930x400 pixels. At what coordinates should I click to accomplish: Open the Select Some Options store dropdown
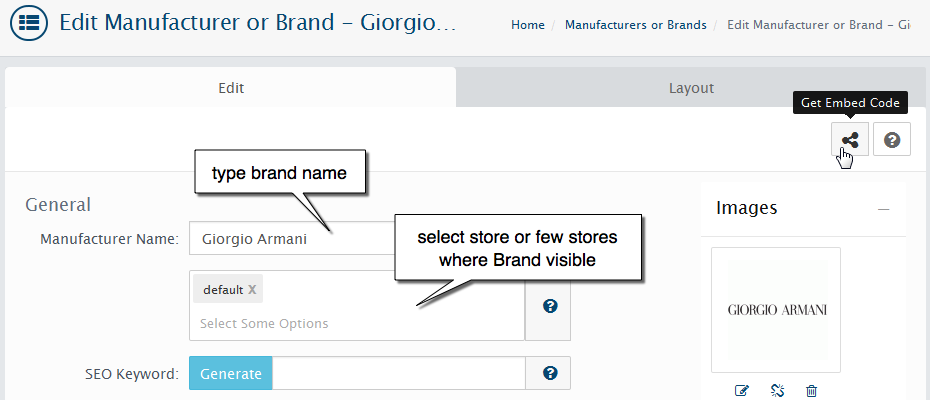356,323
